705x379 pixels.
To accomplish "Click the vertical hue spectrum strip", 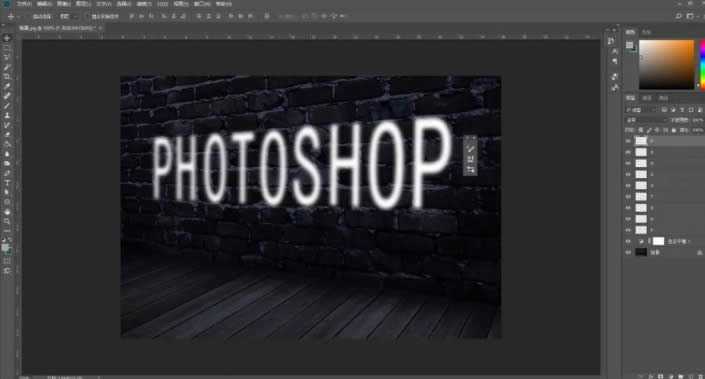I will (x=702, y=64).
